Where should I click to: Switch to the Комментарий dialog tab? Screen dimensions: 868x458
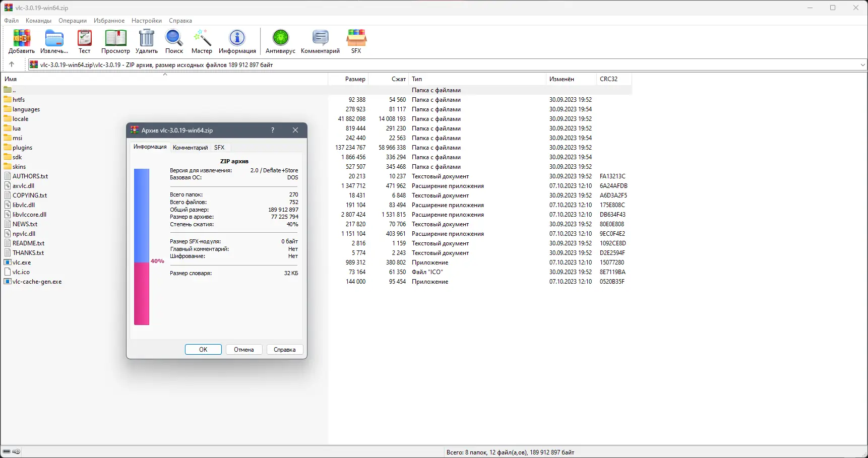(190, 148)
